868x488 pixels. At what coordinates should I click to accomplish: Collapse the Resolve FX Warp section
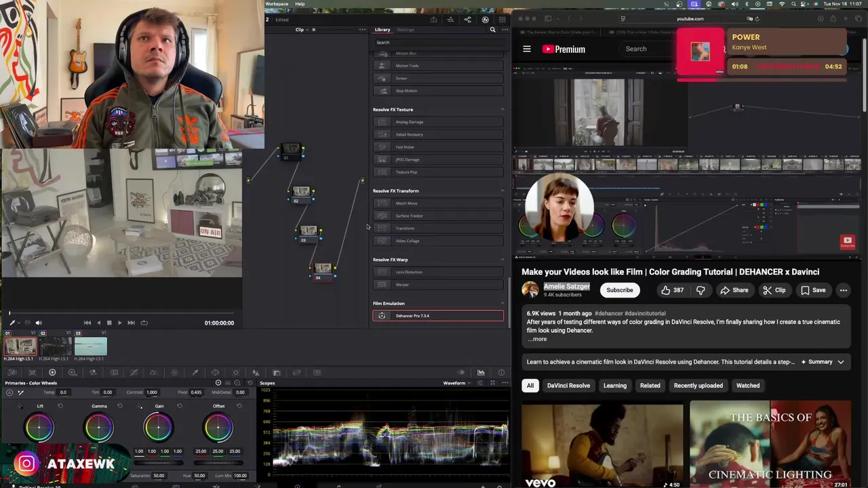[x=502, y=260]
